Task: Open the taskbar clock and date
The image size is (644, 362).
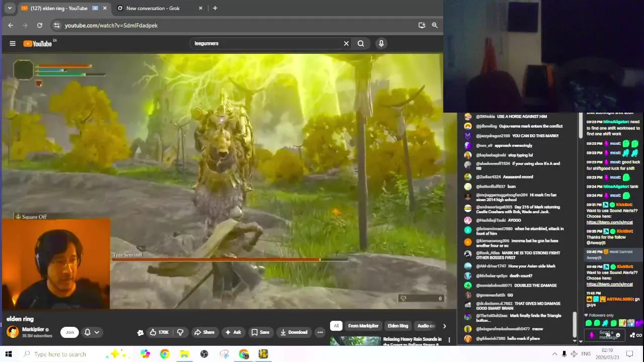Action: 607,354
